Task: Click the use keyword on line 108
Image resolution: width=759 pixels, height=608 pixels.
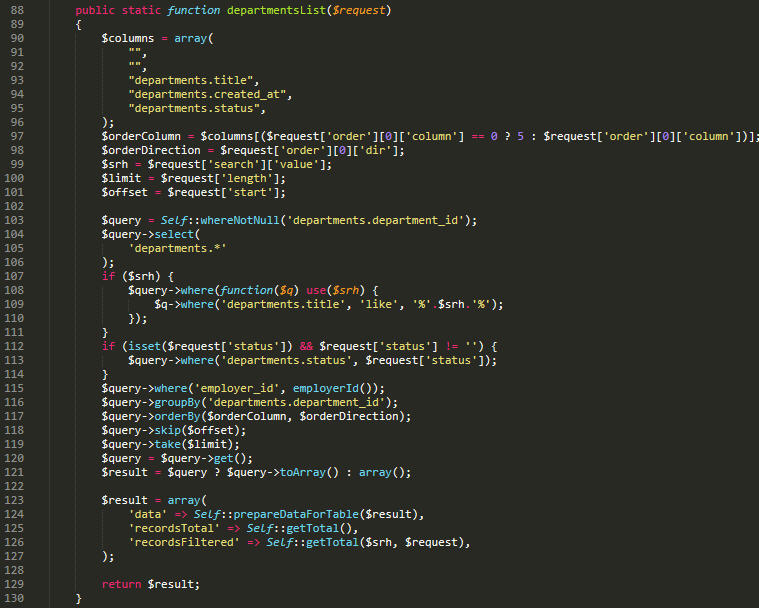Action: [x=316, y=290]
